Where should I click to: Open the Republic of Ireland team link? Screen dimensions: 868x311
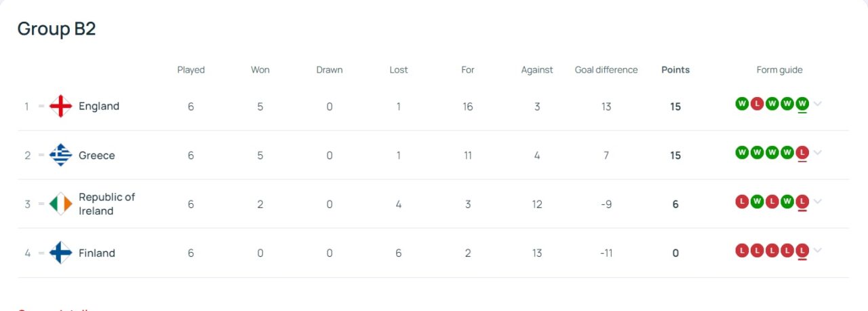[106, 204]
